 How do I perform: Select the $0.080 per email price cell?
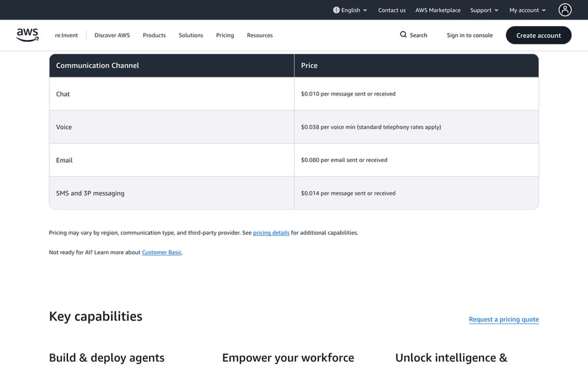[416, 159]
